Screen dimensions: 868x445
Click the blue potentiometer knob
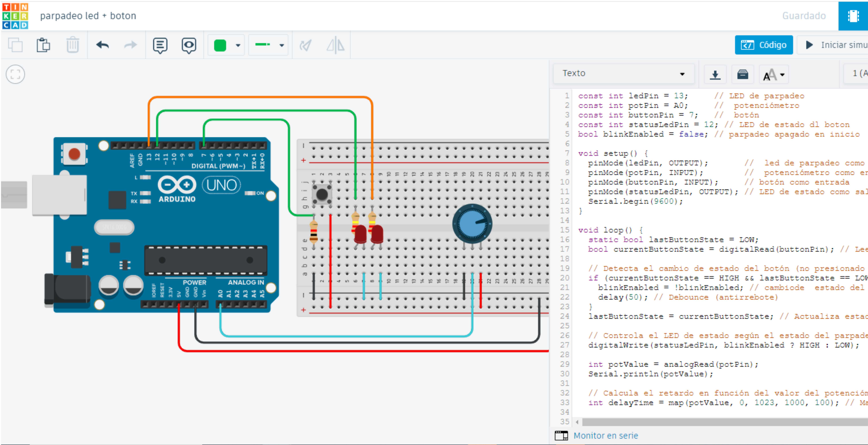472,224
